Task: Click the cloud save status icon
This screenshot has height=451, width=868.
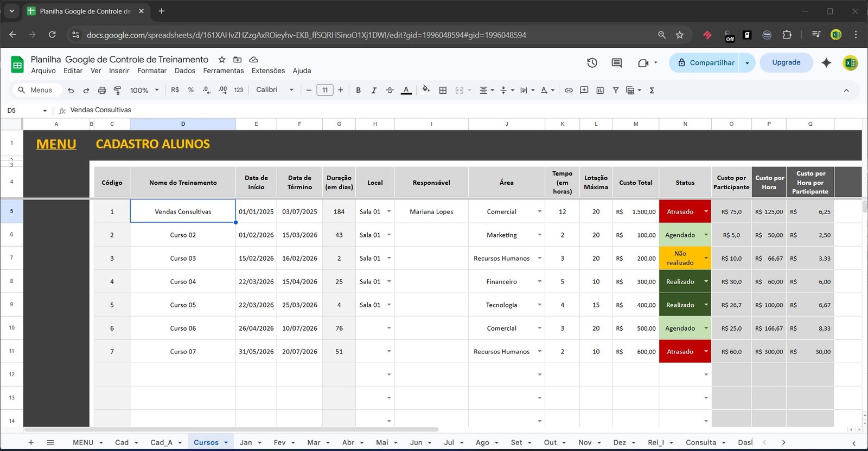Action: click(253, 60)
